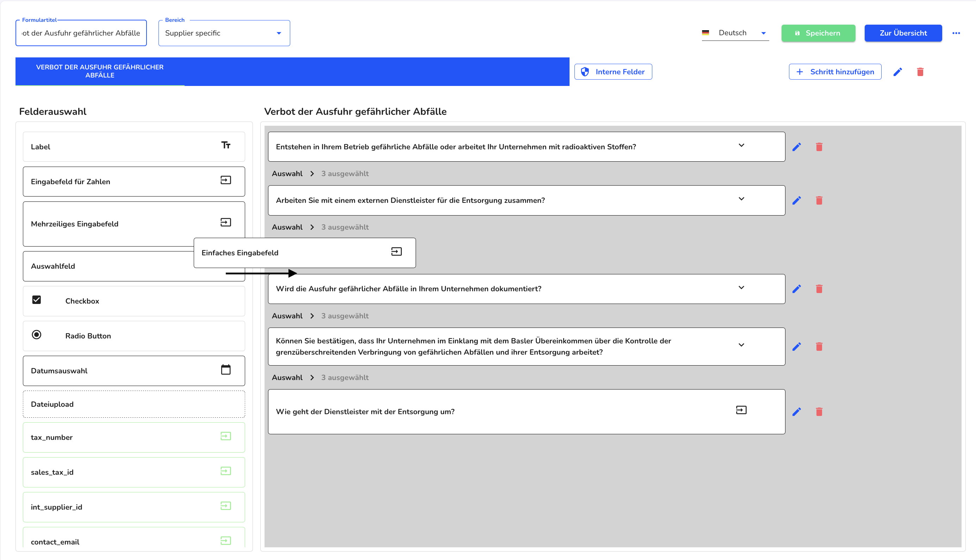Expand Auswahl under 'Arbeiten Sie mit einem externen' question

point(312,227)
